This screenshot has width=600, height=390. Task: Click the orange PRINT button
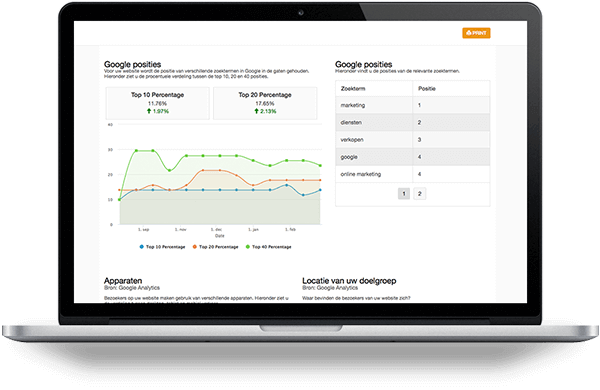coord(476,33)
